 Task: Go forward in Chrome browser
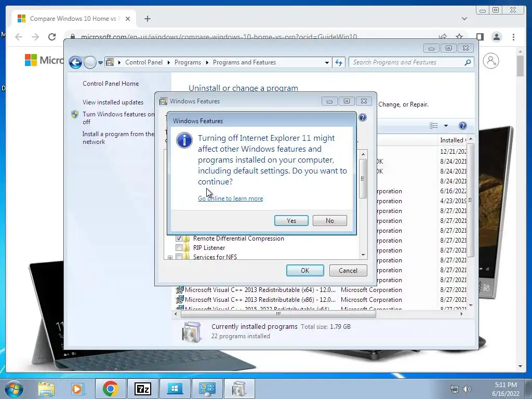[x=35, y=37]
